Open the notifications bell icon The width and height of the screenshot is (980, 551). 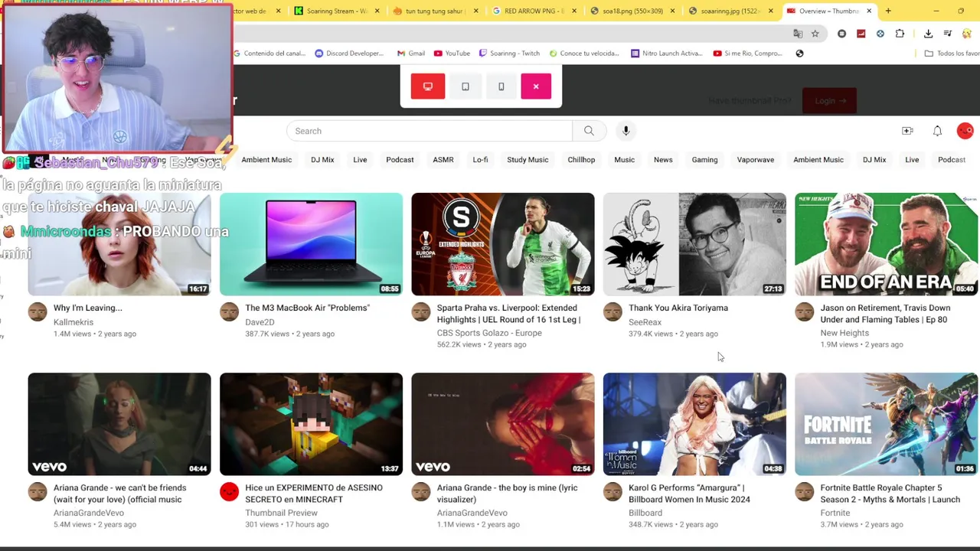pos(937,131)
